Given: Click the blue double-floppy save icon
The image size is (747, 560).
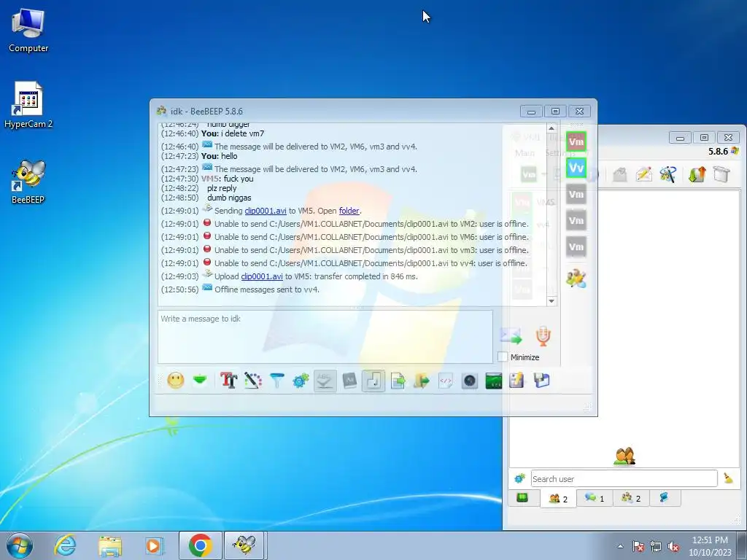Looking at the screenshot, I should point(542,381).
